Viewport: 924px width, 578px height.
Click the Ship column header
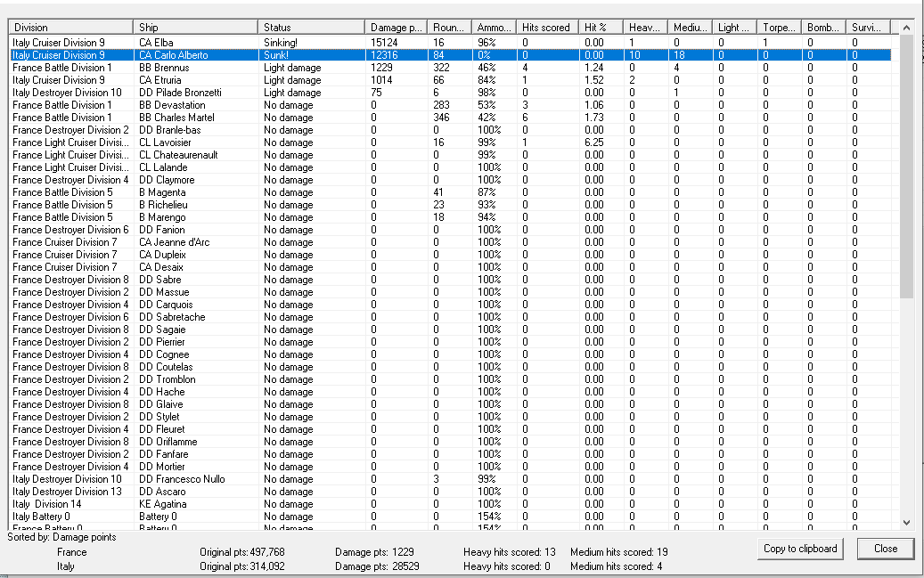195,28
